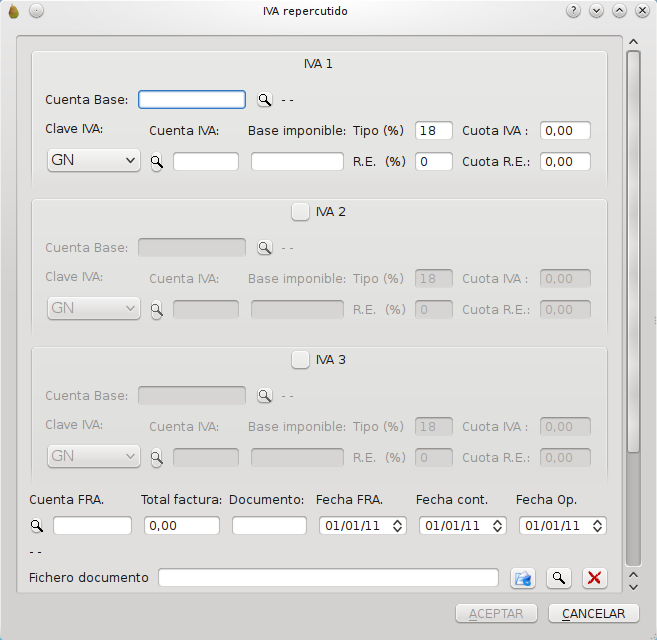Search account next to IVA 1 Cuenta Base

coord(264,100)
